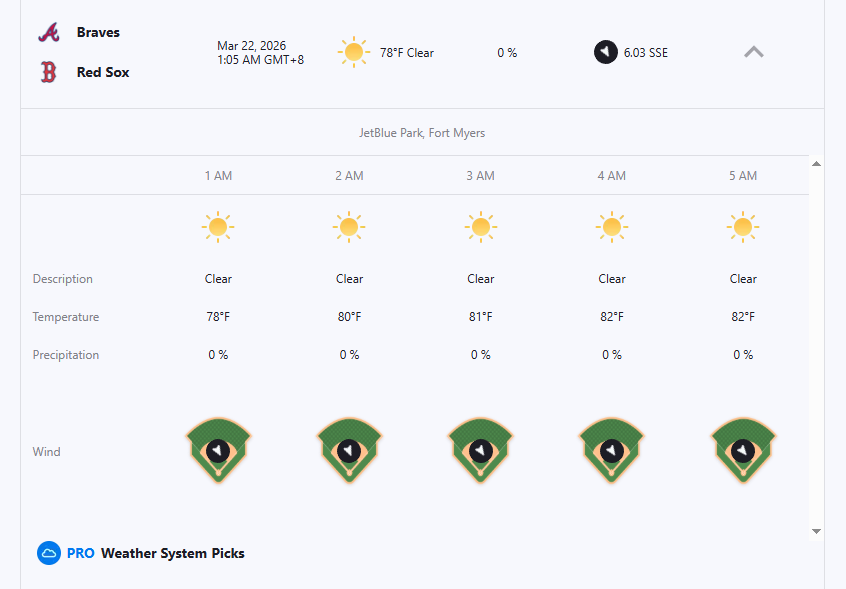
Task: Click the Atlanta Braves team logo
Action: click(x=49, y=32)
